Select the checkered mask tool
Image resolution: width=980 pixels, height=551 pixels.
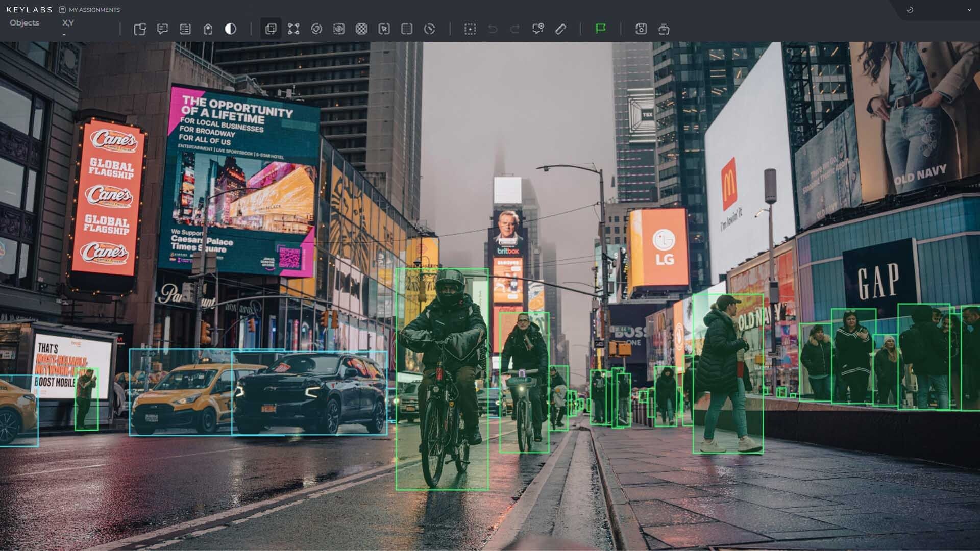[x=361, y=29]
